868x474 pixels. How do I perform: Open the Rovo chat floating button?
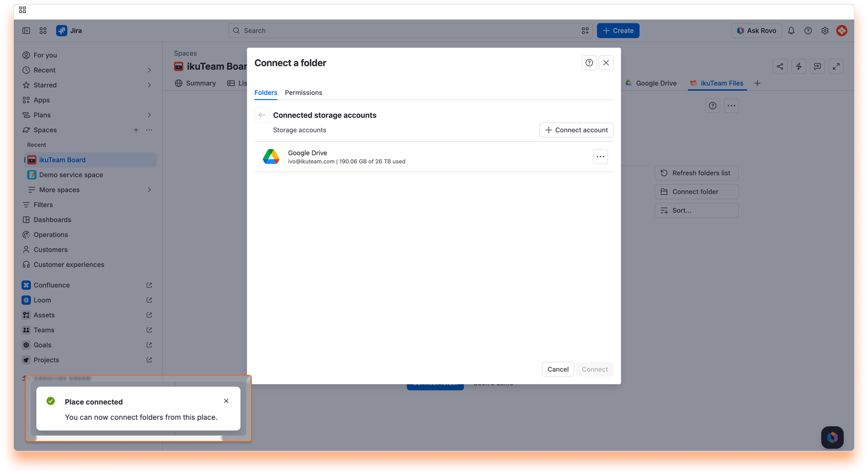832,438
